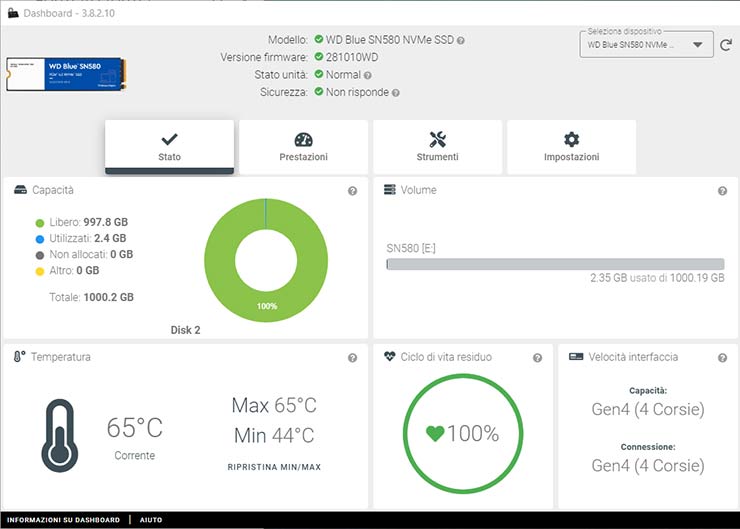Click help icon in Volume panel

coord(722,191)
